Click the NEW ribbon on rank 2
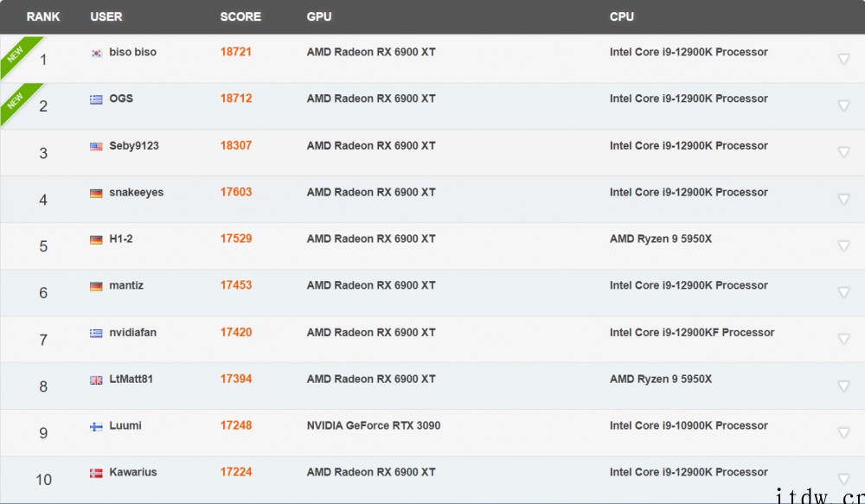Screen dimensions: 865x504 click(x=16, y=101)
